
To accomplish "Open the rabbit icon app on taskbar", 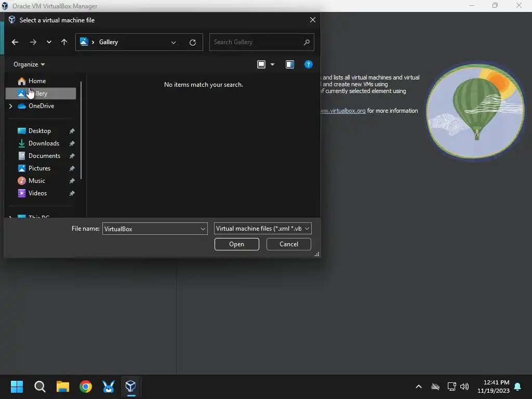I will (x=108, y=387).
